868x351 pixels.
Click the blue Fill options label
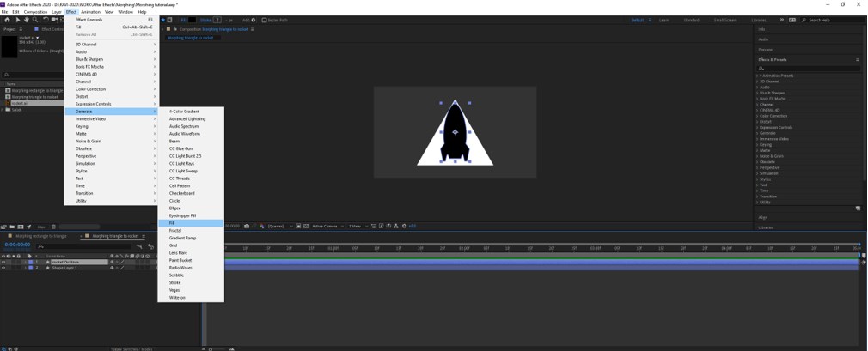pyautogui.click(x=184, y=20)
